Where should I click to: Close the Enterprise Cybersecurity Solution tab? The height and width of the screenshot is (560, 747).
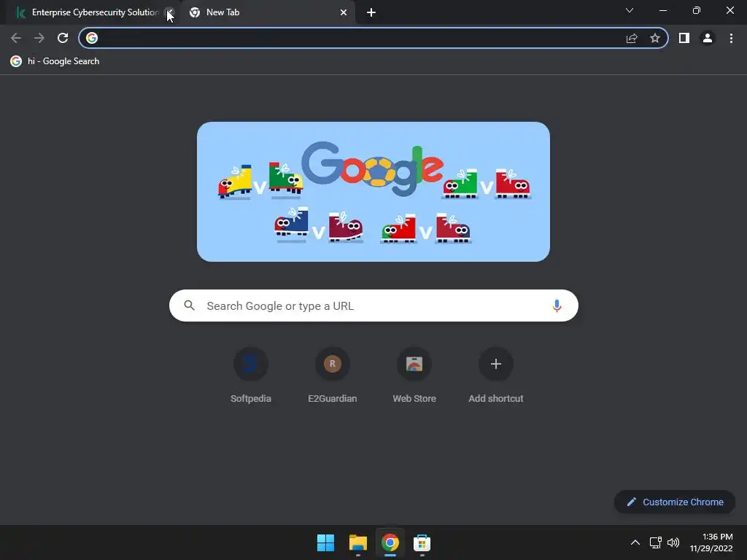169,12
